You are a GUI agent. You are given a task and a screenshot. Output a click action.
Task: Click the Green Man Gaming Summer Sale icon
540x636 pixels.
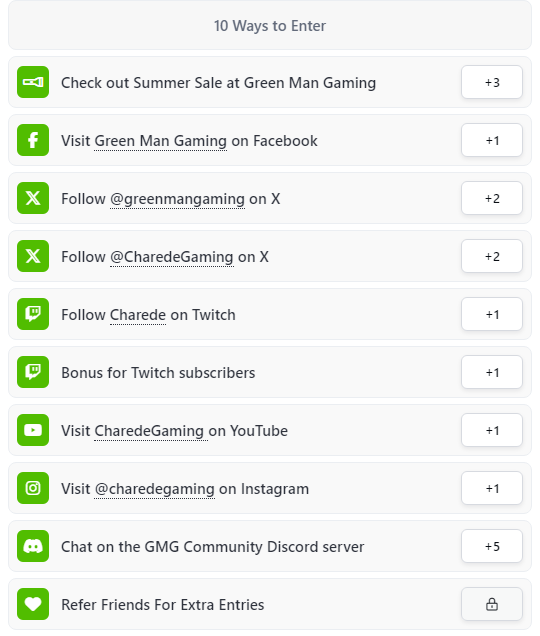coord(33,82)
